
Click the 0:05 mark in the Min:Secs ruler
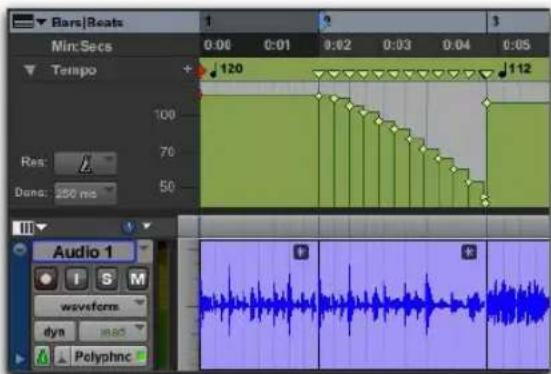[x=516, y=45]
